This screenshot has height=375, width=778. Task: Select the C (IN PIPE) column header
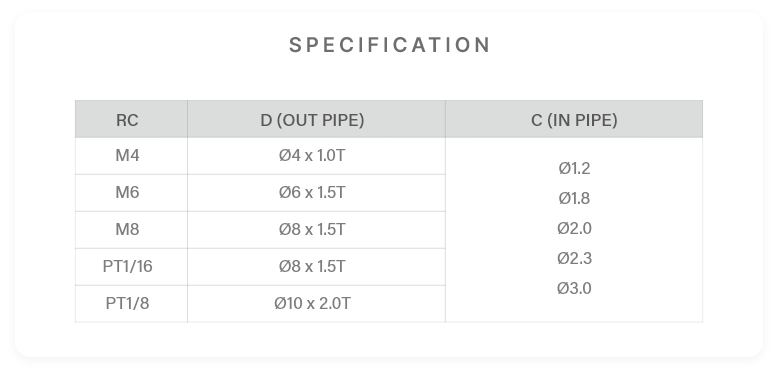pos(574,119)
